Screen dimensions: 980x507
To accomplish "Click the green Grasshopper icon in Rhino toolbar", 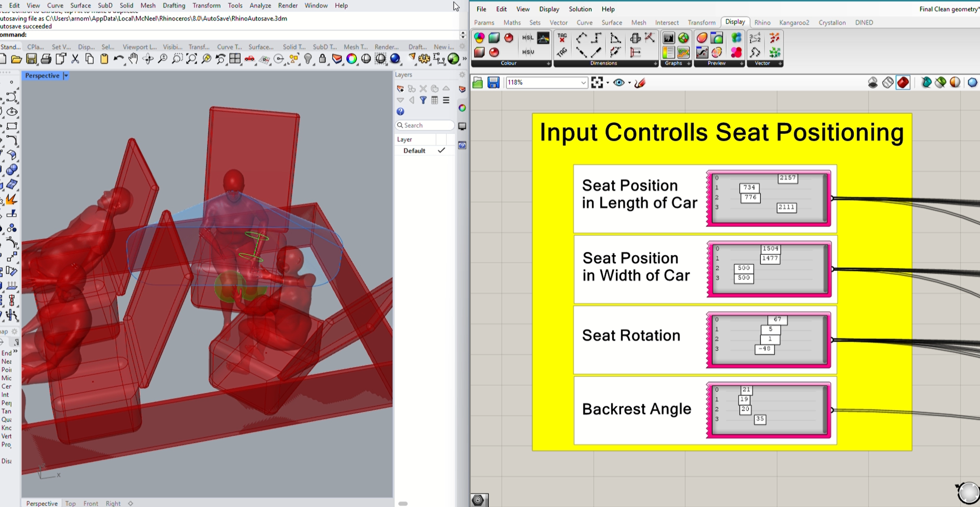I will click(453, 59).
